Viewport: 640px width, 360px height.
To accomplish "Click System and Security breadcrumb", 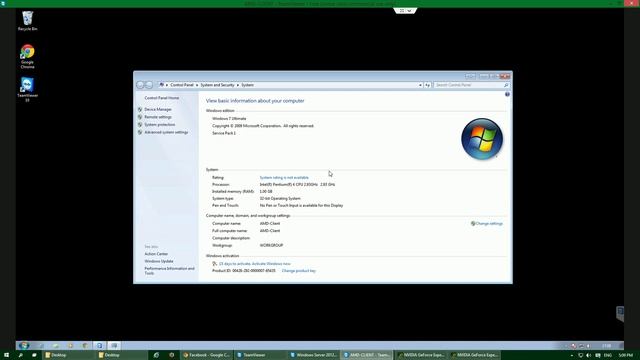I will (x=217, y=85).
